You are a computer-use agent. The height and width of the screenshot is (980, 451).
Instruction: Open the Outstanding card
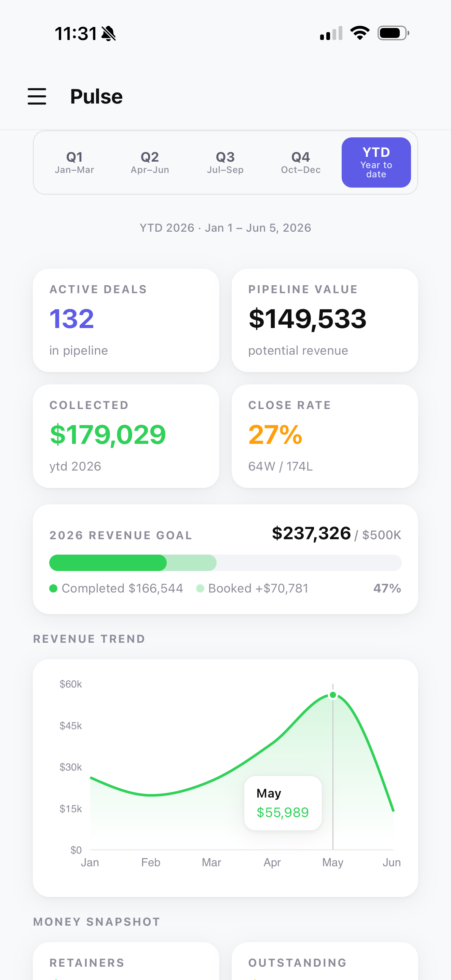(325, 961)
